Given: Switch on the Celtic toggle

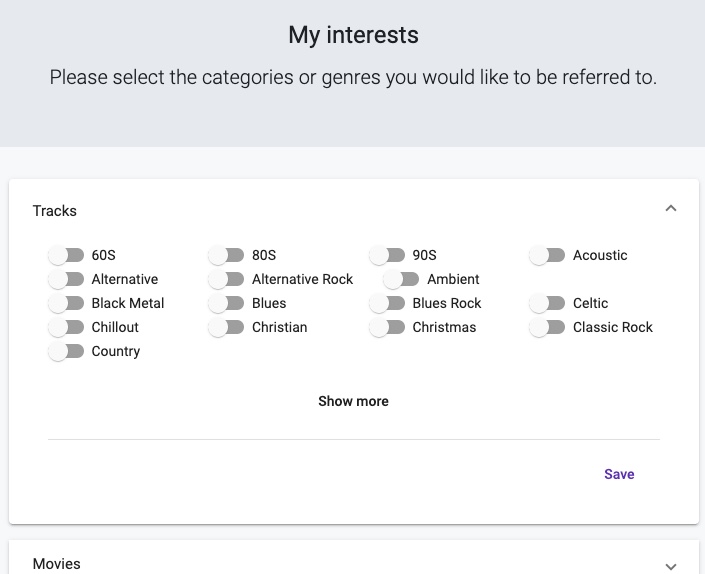Looking at the screenshot, I should click(548, 303).
